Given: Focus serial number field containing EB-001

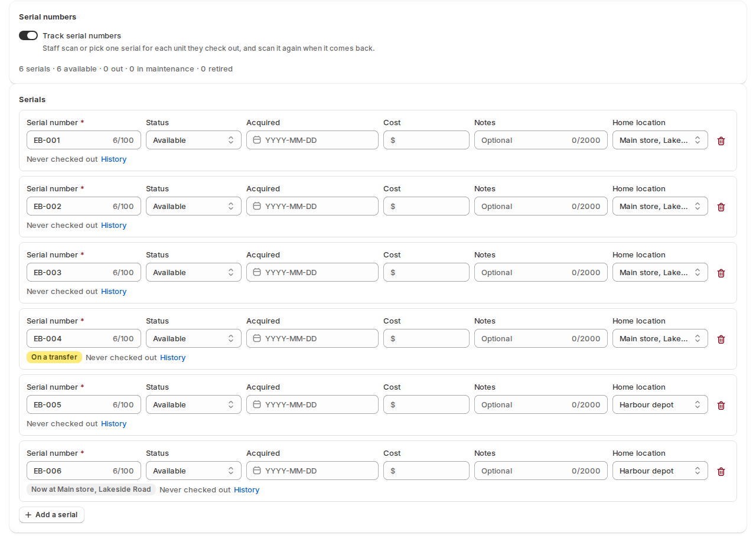Looking at the screenshot, I should (84, 140).
